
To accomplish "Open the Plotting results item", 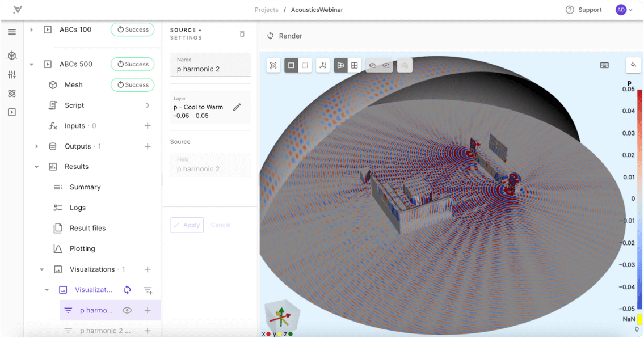I will [x=82, y=248].
